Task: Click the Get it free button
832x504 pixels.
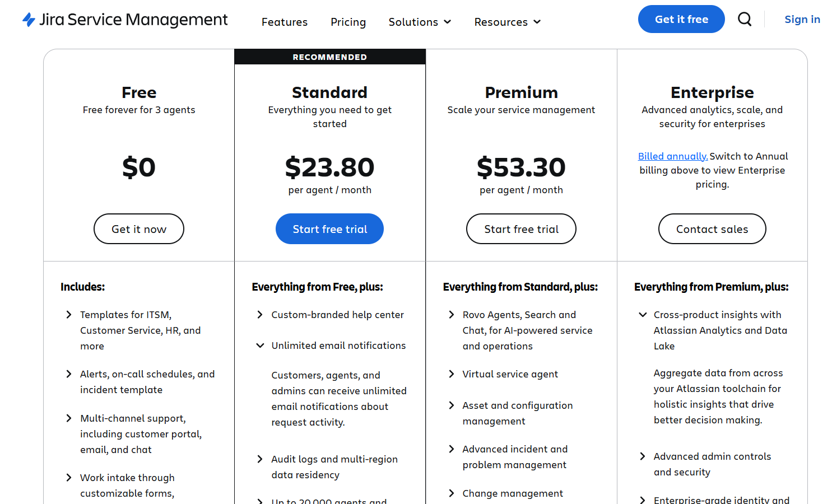Action: [x=681, y=19]
